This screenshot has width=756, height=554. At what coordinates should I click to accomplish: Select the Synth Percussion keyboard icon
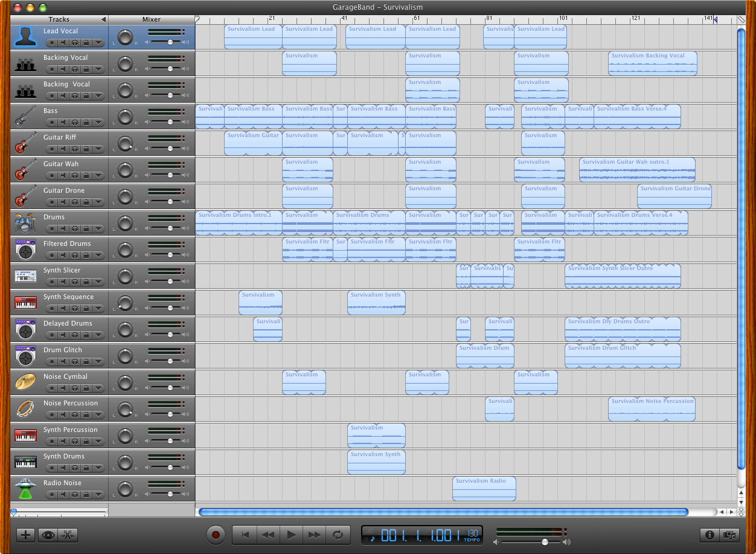[25, 436]
